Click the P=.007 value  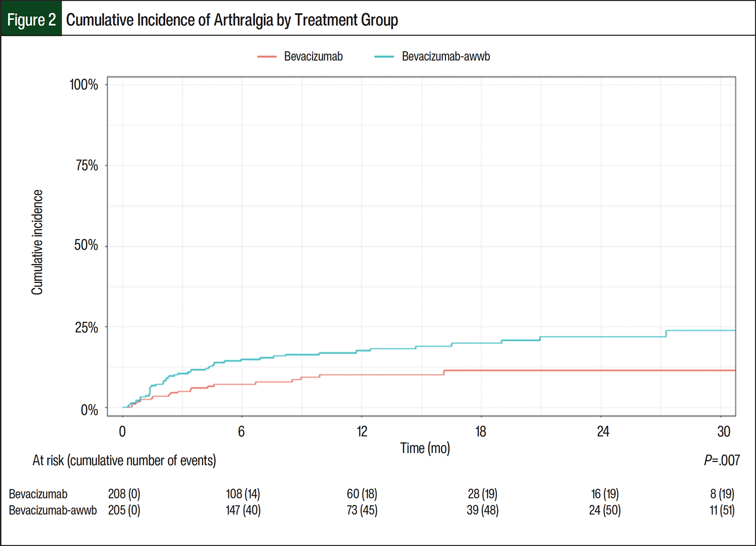(722, 460)
